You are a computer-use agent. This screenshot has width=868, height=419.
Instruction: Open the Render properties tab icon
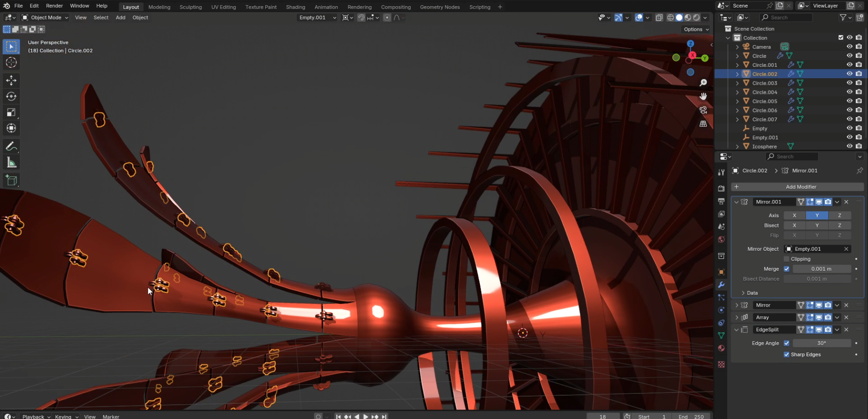[x=721, y=189]
